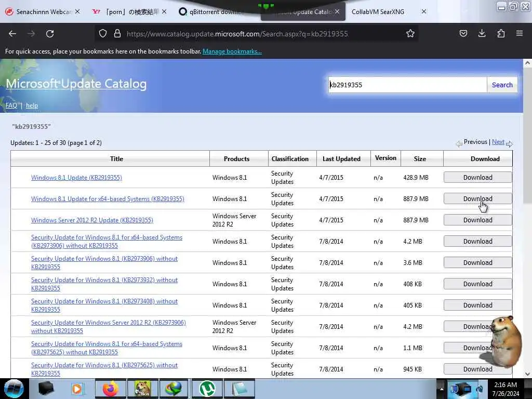This screenshot has height=399, width=532.
Task: Click the Search button
Action: (502, 85)
